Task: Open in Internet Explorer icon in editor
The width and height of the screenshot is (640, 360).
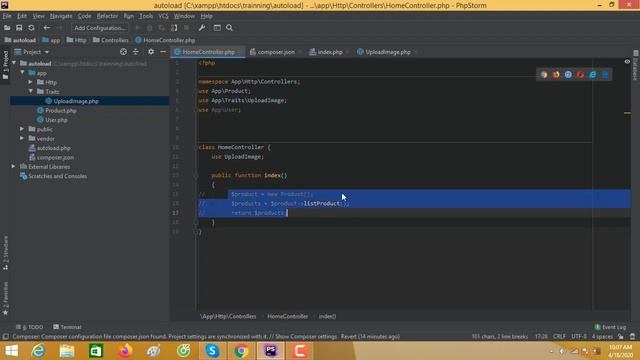Action: (x=593, y=75)
